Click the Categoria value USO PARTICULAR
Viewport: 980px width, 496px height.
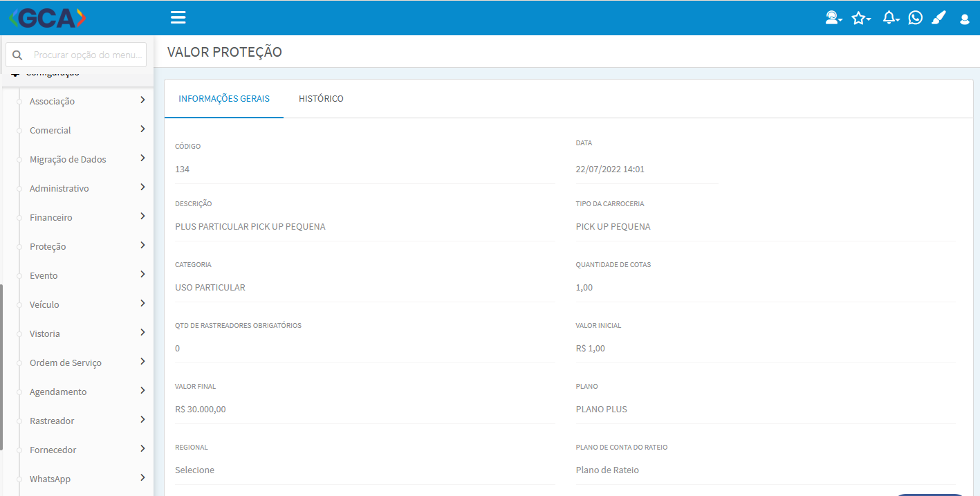210,288
